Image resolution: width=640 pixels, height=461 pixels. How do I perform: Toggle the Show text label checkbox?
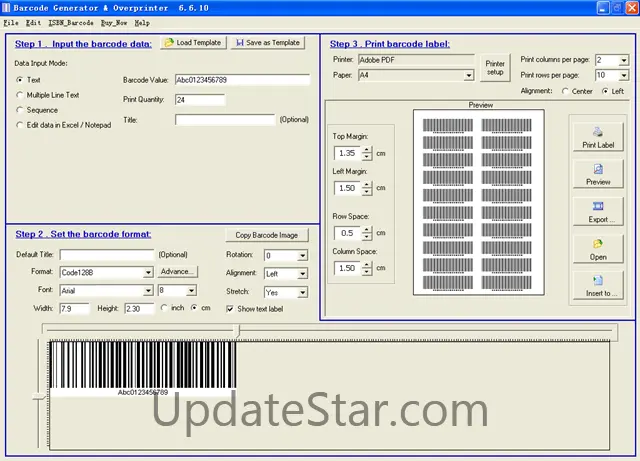pos(231,308)
